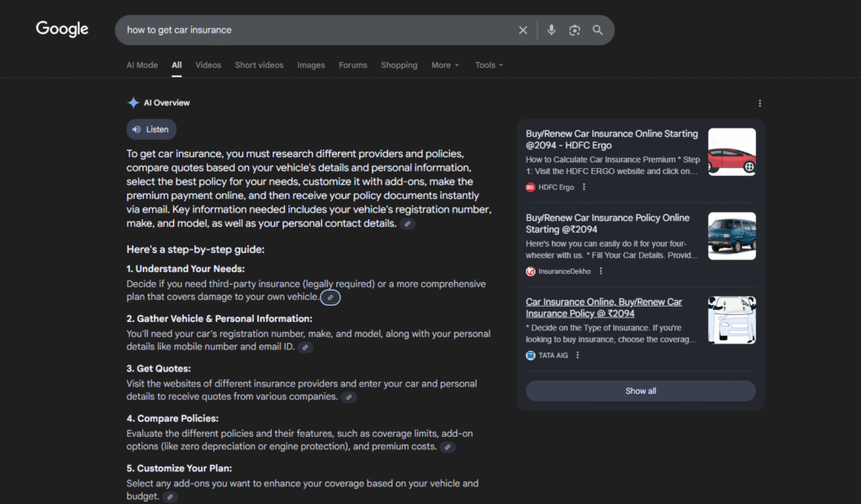Screen dimensions: 861x504
Task: Open three-dot menu next to InsuranceDekho
Action: click(x=600, y=271)
